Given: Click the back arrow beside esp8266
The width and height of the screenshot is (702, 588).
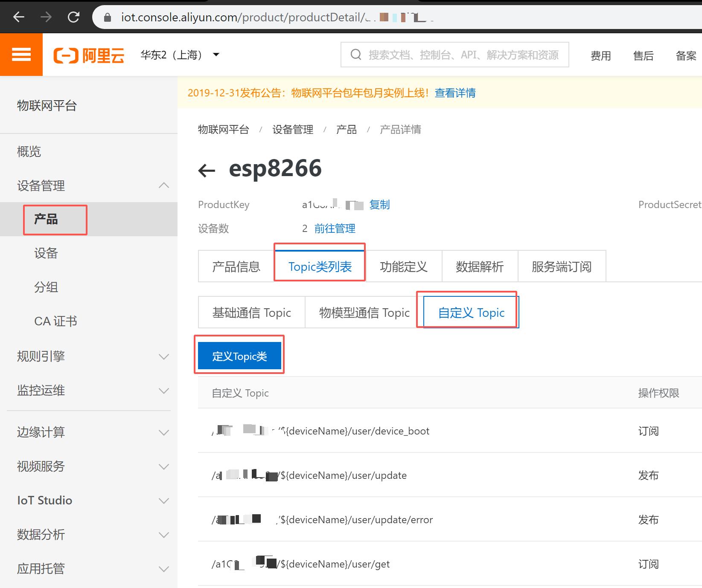Looking at the screenshot, I should (207, 170).
